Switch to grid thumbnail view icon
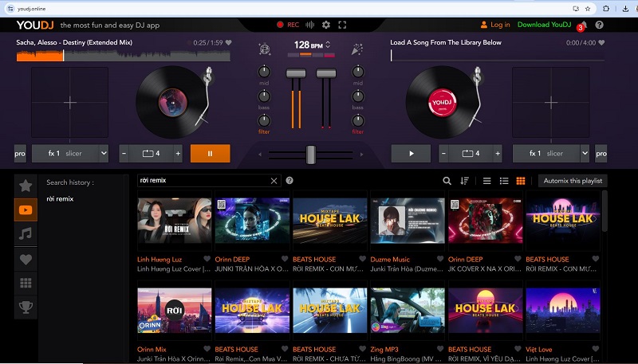 tap(521, 181)
